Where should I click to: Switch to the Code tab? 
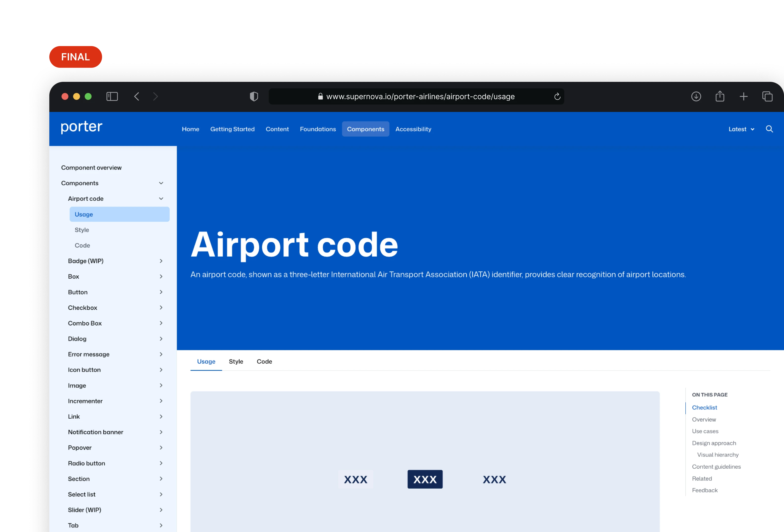click(264, 361)
